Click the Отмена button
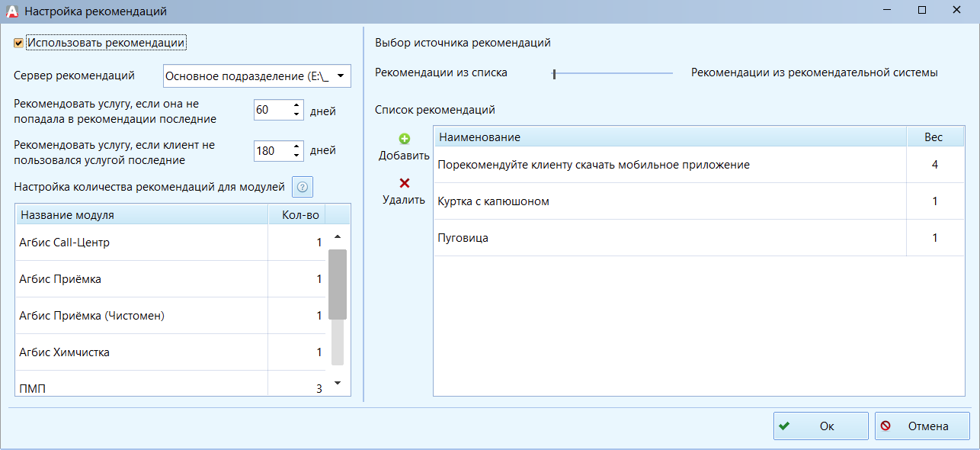Viewport: 980px width, 450px height. click(922, 426)
